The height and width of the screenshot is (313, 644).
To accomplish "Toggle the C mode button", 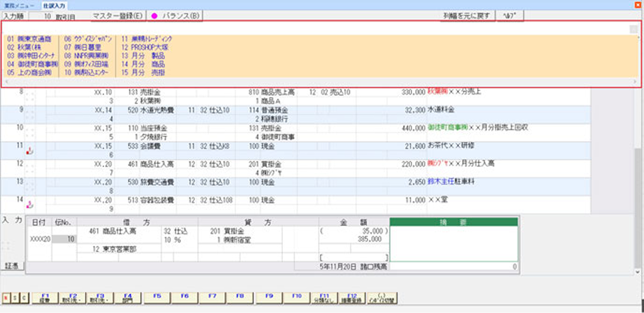I will 24,297.
